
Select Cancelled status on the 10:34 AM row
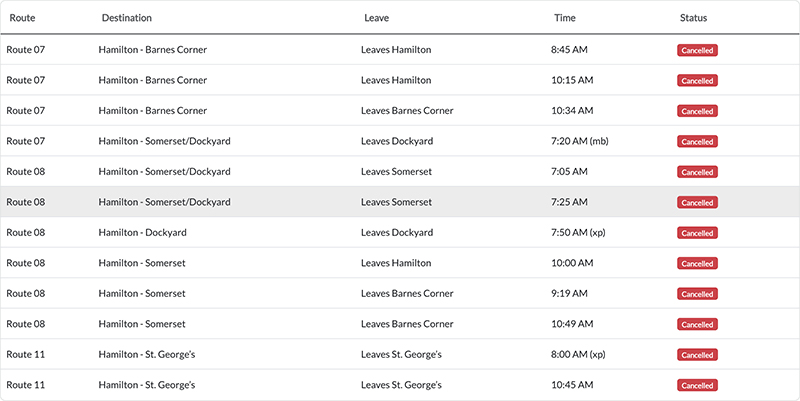coord(697,111)
